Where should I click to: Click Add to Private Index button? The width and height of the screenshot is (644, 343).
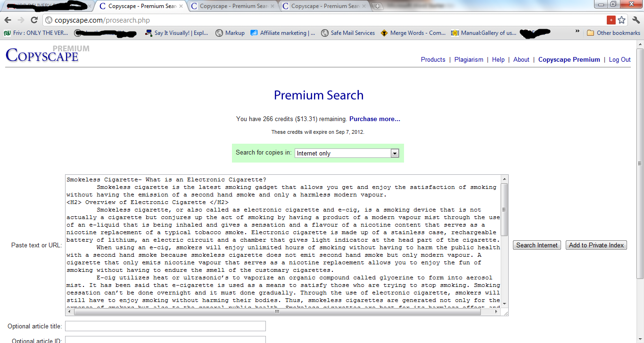point(596,245)
